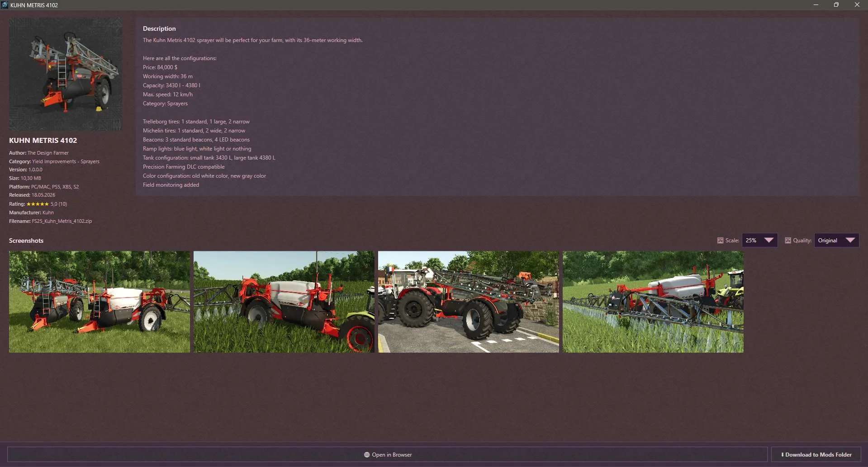This screenshot has width=868, height=467.
Task: Click the five-star rating icons
Action: (x=38, y=204)
